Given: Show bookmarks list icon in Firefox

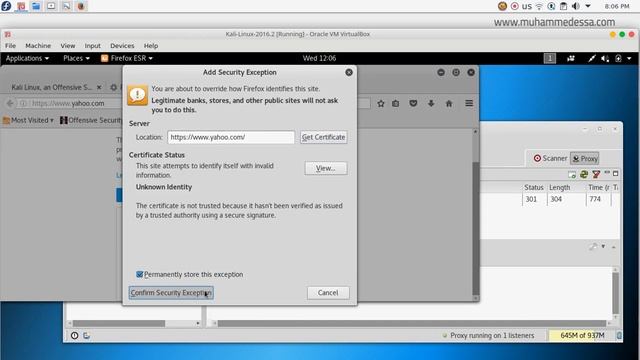Looking at the screenshot, I should [x=396, y=104].
